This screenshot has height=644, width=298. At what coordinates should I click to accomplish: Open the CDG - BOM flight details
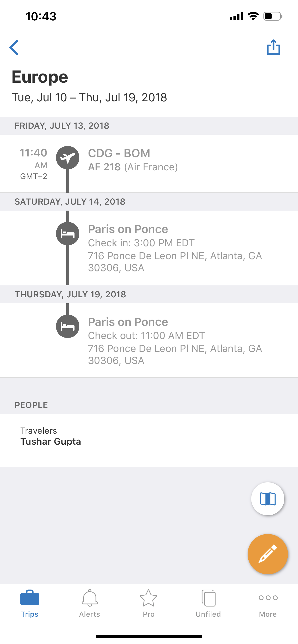119,153
